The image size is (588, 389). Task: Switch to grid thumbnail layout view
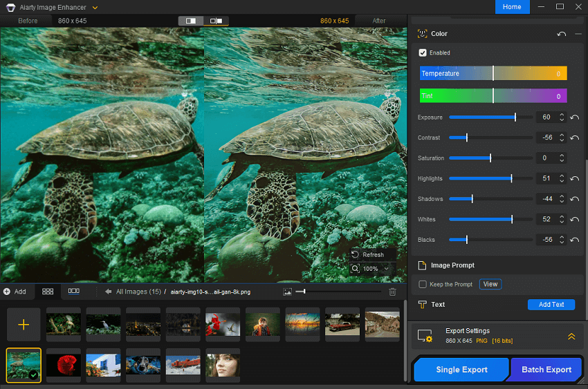tap(48, 292)
